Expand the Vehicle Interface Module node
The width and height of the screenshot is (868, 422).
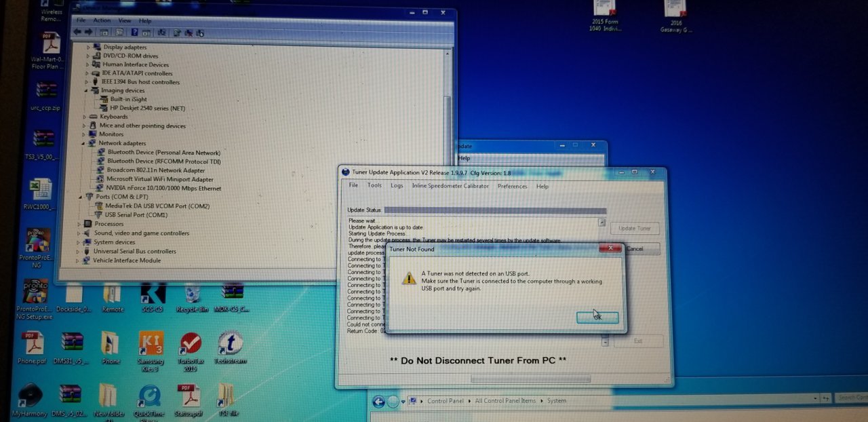tap(77, 261)
